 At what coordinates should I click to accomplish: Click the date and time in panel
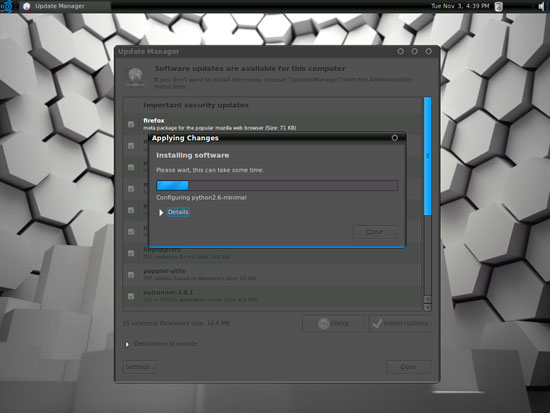pyautogui.click(x=460, y=6)
